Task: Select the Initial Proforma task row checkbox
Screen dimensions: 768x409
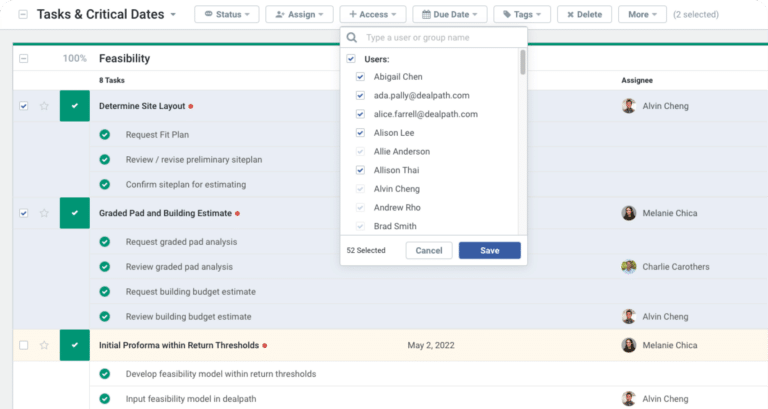Action: tap(23, 345)
